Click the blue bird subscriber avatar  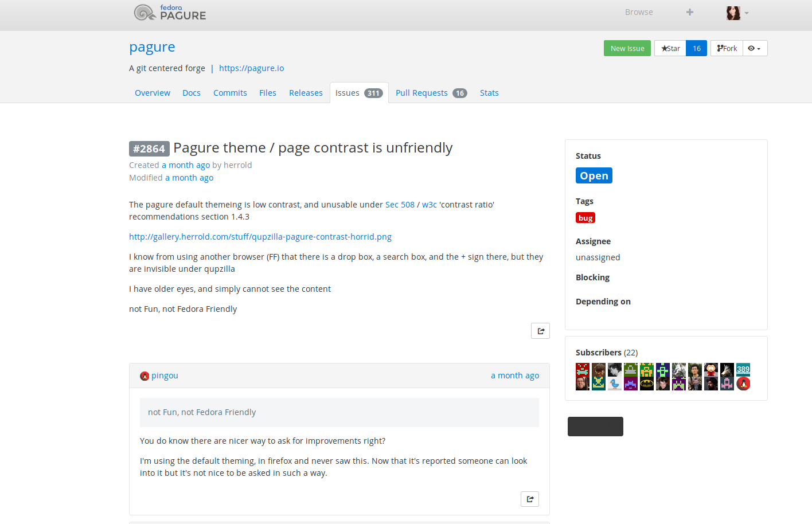point(615,384)
